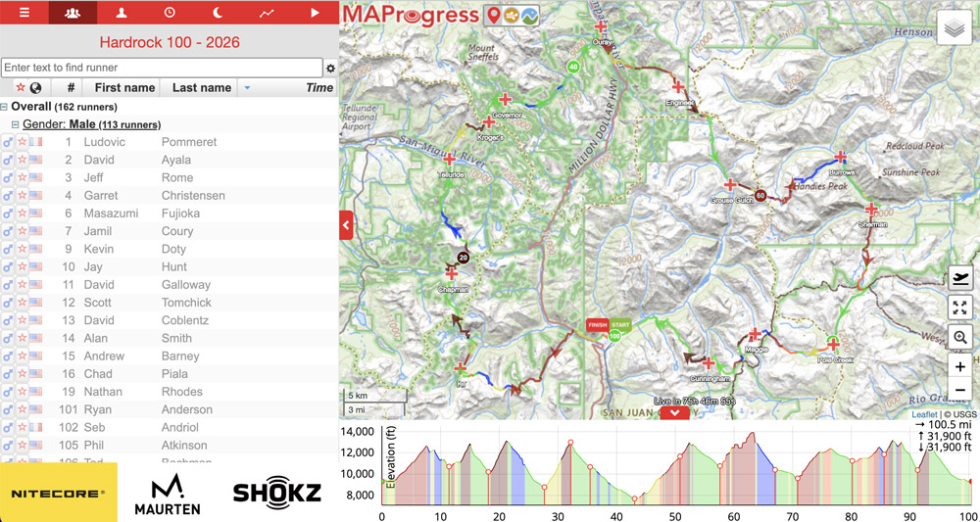Open the column dropdown arrow beside Last name
Viewport: 980px width, 522px height.
coord(247,88)
